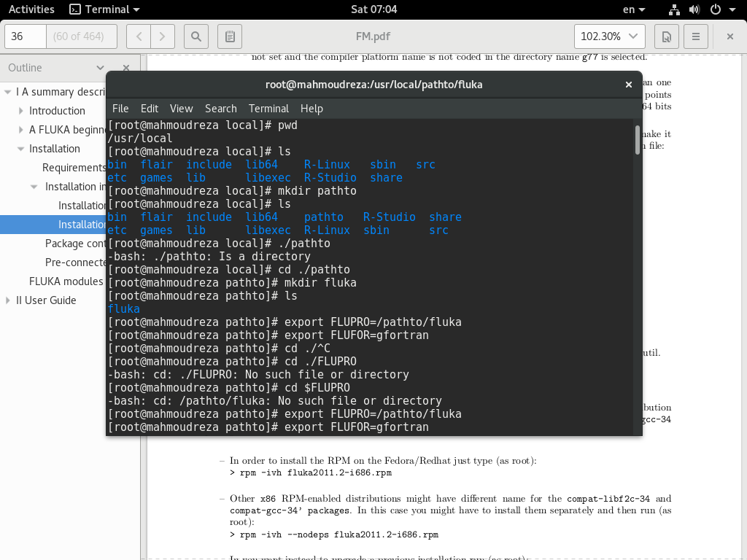Close the FM.pdf viewer window
The width and height of the screenshot is (747, 560).
click(729, 36)
